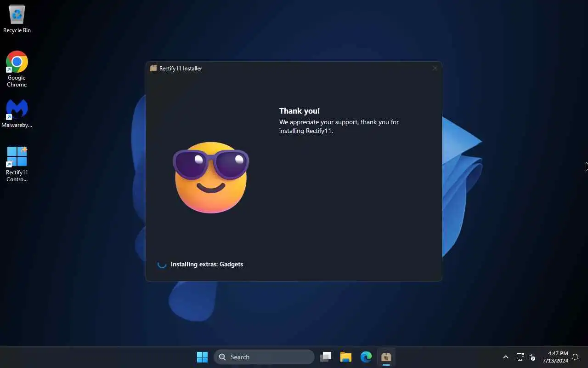Screen dimensions: 588x368
Task: Click the 'Installing extras: Gadgets' status text
Action: pos(207,264)
